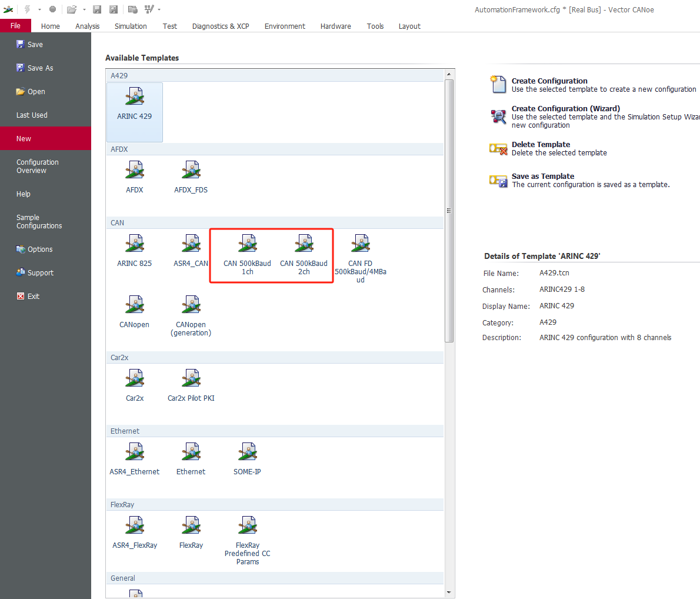This screenshot has height=599, width=700.
Task: Click the Save as Template action
Action: [x=579, y=181]
